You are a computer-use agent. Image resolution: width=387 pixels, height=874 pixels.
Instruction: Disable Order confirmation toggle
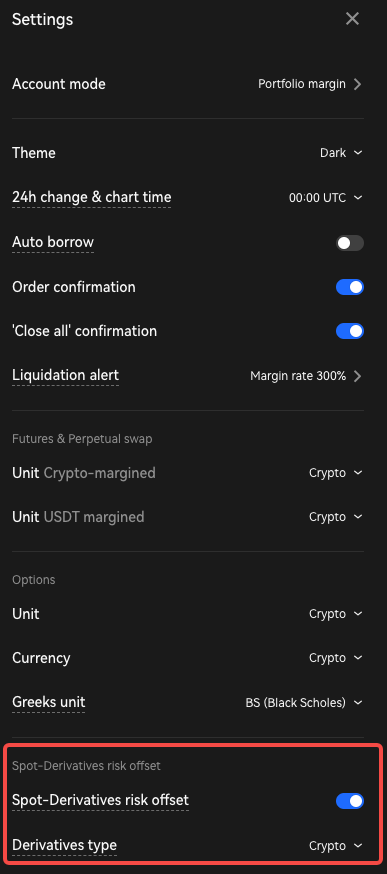point(350,287)
